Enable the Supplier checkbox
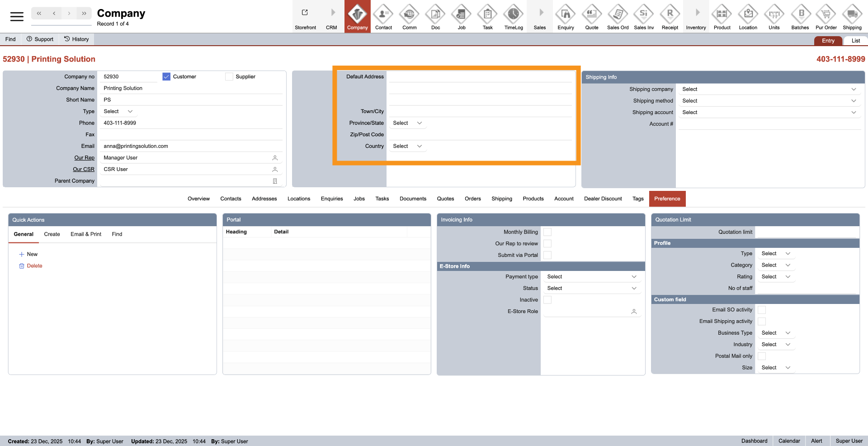The width and height of the screenshot is (868, 446). click(x=229, y=77)
